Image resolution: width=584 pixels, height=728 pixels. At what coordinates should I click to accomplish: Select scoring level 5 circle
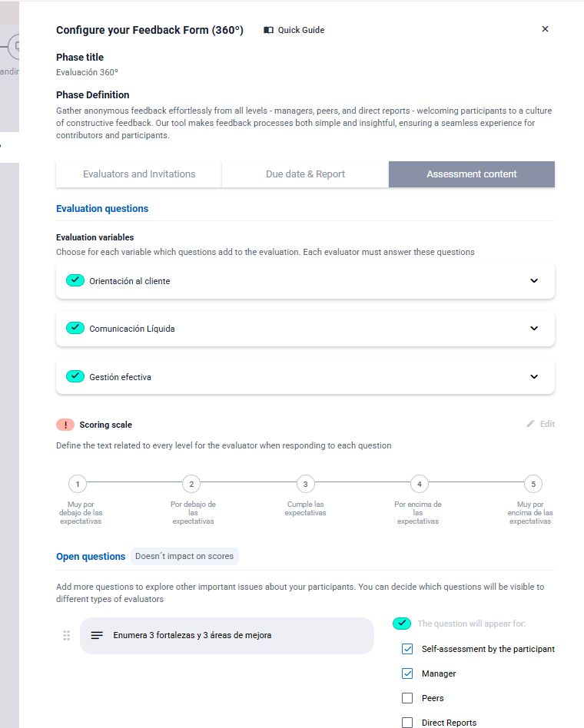(533, 484)
